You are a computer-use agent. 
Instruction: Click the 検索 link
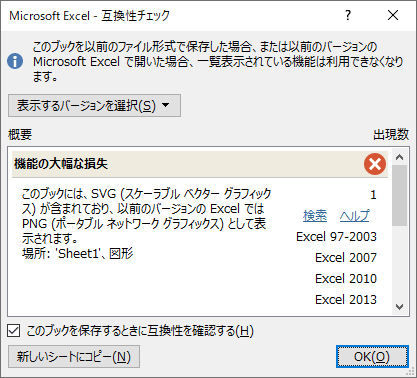pos(315,216)
